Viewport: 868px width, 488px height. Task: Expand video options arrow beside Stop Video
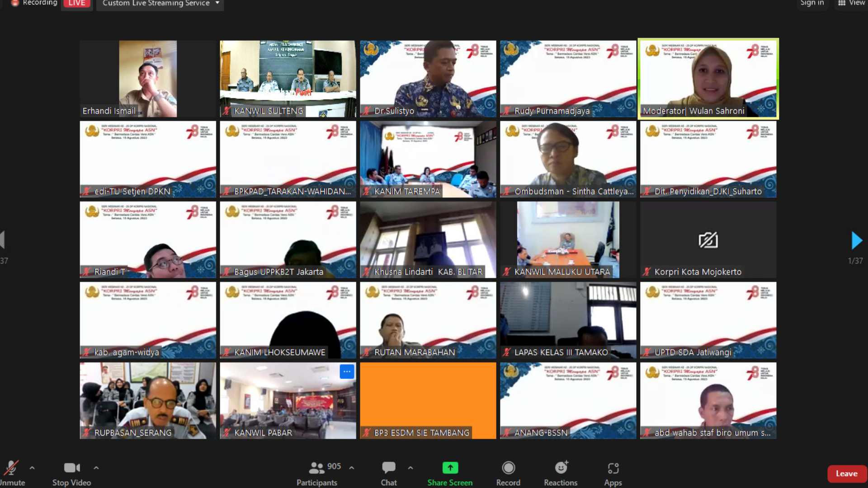pyautogui.click(x=96, y=468)
